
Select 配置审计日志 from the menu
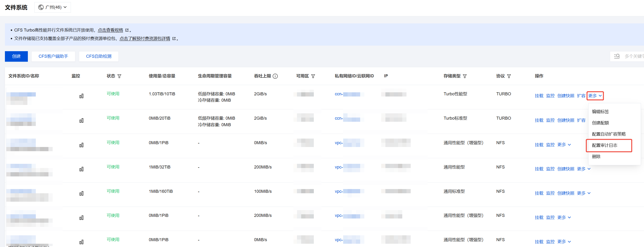tap(604, 145)
